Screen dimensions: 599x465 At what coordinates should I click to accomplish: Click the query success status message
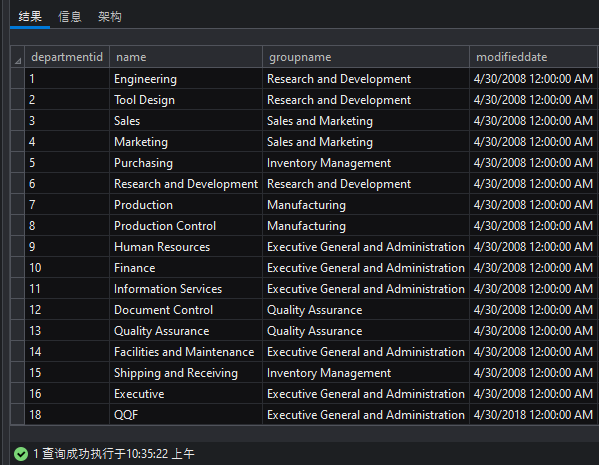[114, 454]
